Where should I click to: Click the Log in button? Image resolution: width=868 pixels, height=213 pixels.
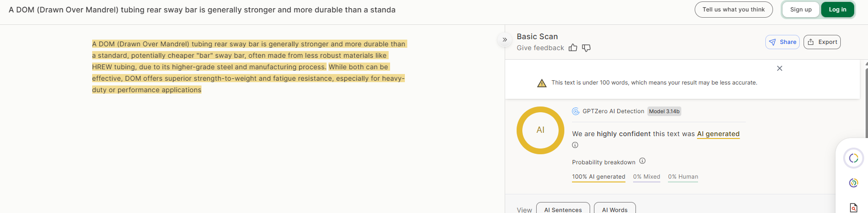(837, 10)
